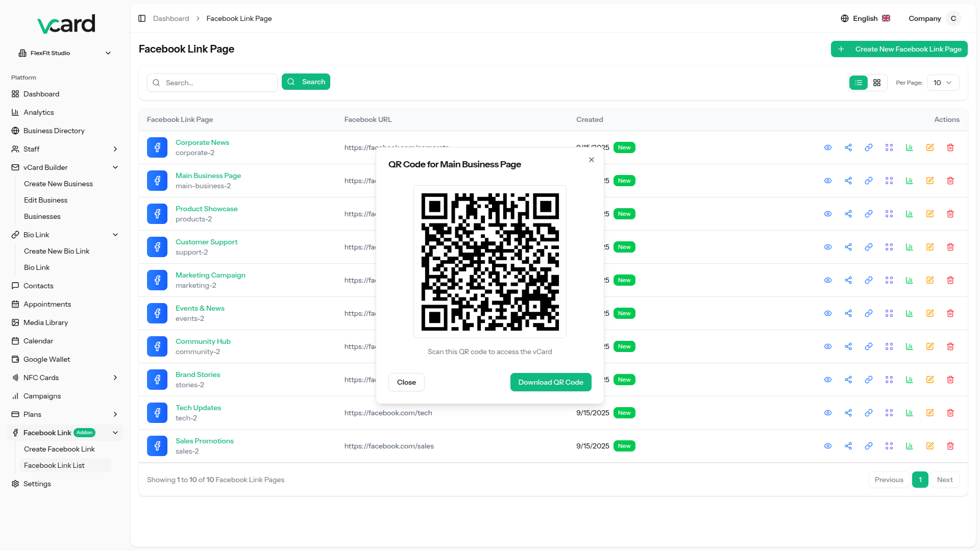Download the QR code
This screenshot has height=551, width=980.
coord(551,382)
